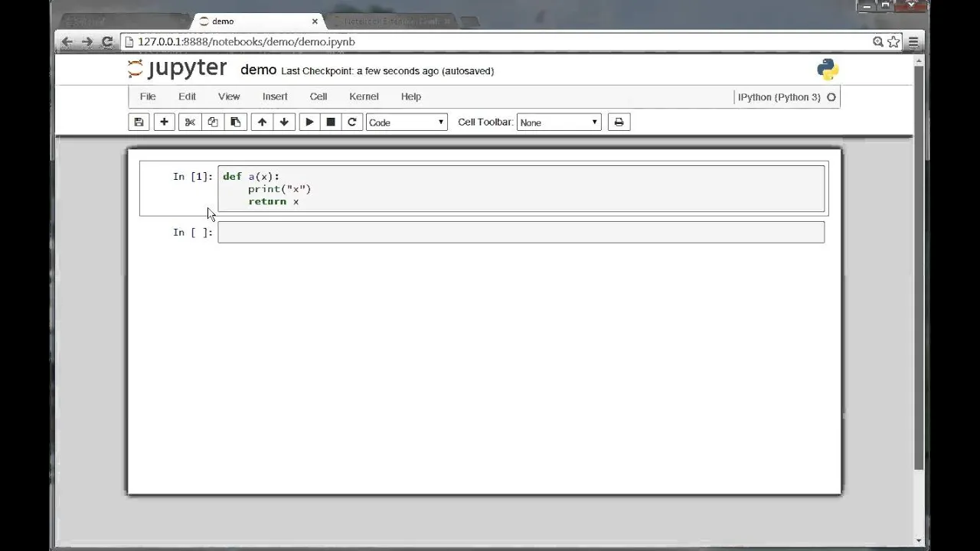Go forward with the browser forward arrow
Image resolution: width=980 pixels, height=551 pixels.
(87, 42)
